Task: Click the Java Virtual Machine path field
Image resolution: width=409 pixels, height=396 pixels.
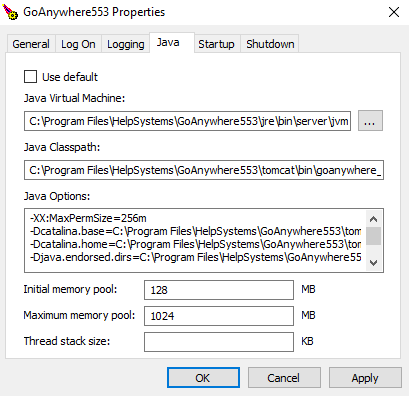Action: click(187, 121)
